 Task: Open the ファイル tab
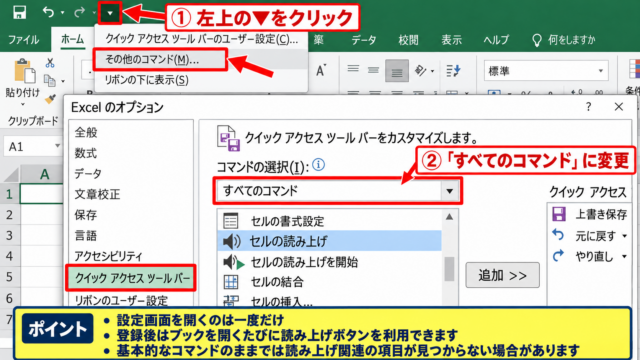point(23,40)
